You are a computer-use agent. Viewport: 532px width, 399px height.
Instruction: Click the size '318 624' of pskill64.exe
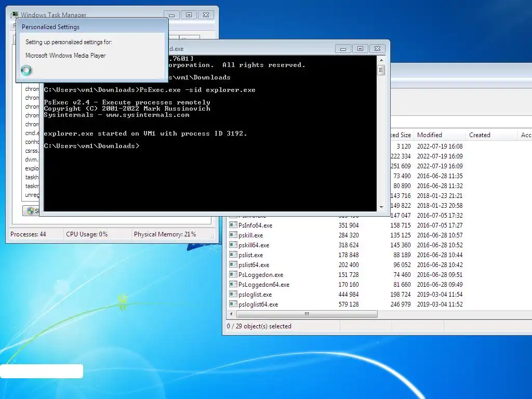click(349, 245)
